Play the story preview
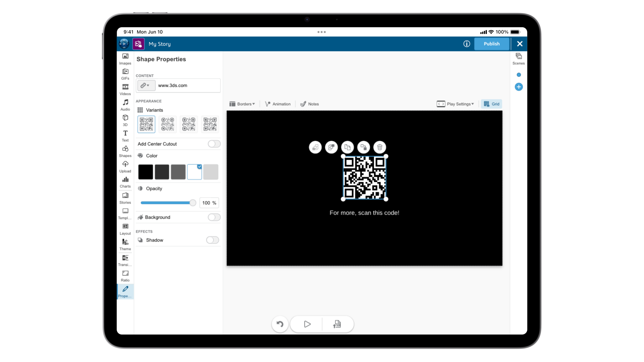This screenshot has width=644, height=362. pos(307,324)
